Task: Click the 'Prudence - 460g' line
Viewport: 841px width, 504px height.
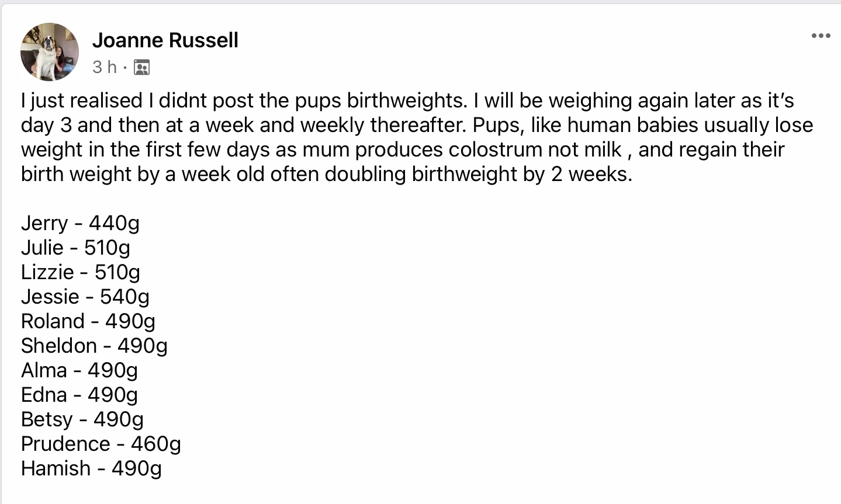Action: click(101, 444)
